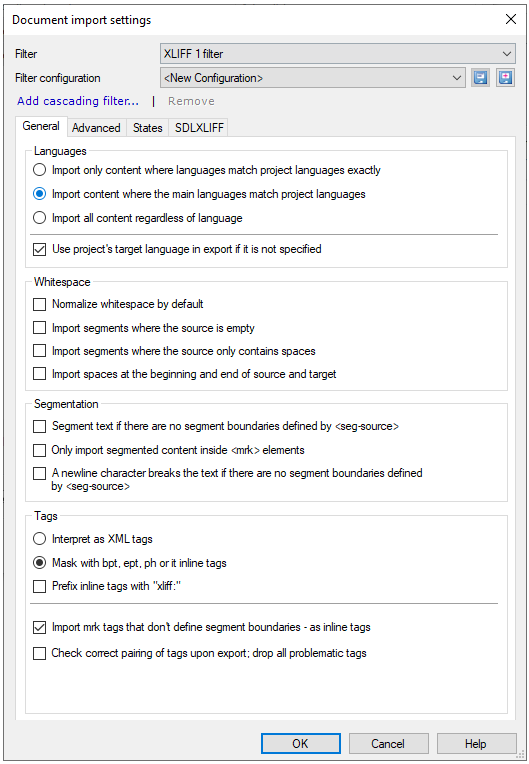Click the Help button
Screen dimensions: 529x764
pyautogui.click(x=476, y=744)
